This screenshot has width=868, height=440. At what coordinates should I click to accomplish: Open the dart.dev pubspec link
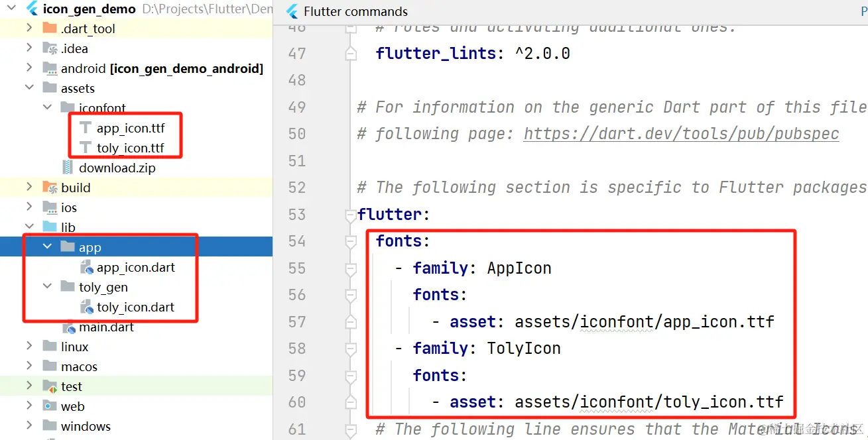[x=681, y=134]
